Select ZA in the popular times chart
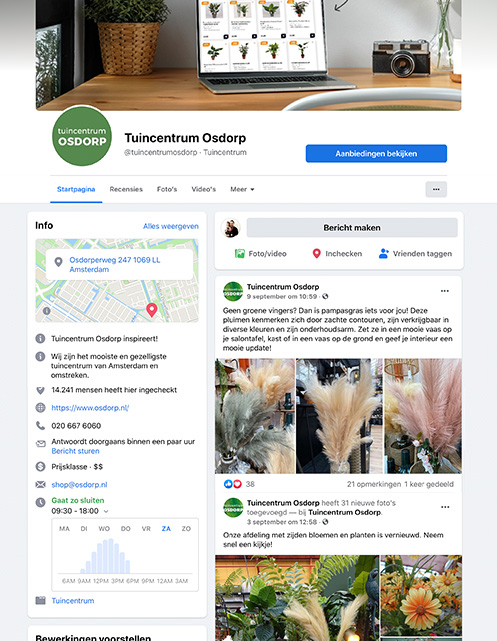This screenshot has height=641, width=497. (166, 529)
